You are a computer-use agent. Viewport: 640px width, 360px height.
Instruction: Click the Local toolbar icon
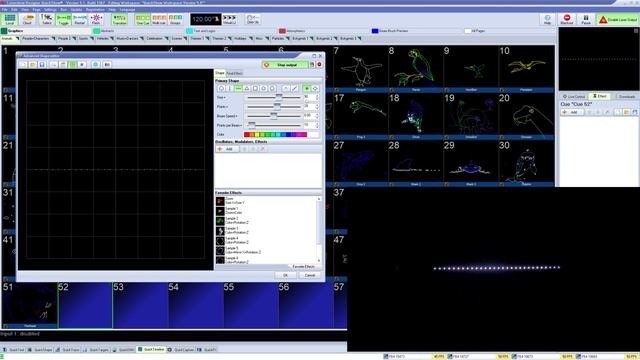9,19
